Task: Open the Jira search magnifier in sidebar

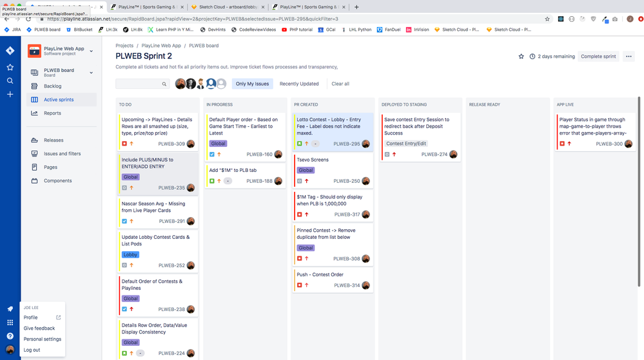Action: click(10, 81)
